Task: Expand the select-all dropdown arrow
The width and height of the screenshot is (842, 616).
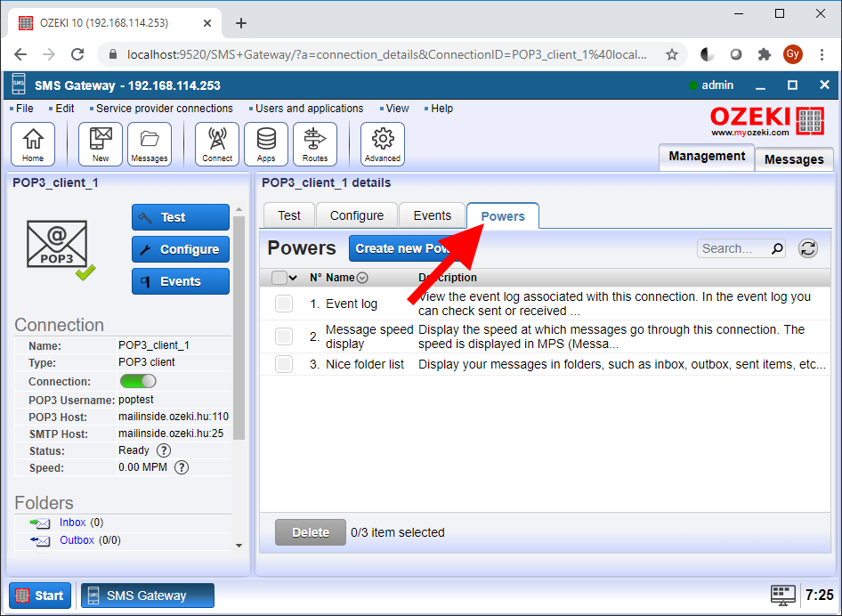Action: point(293,278)
